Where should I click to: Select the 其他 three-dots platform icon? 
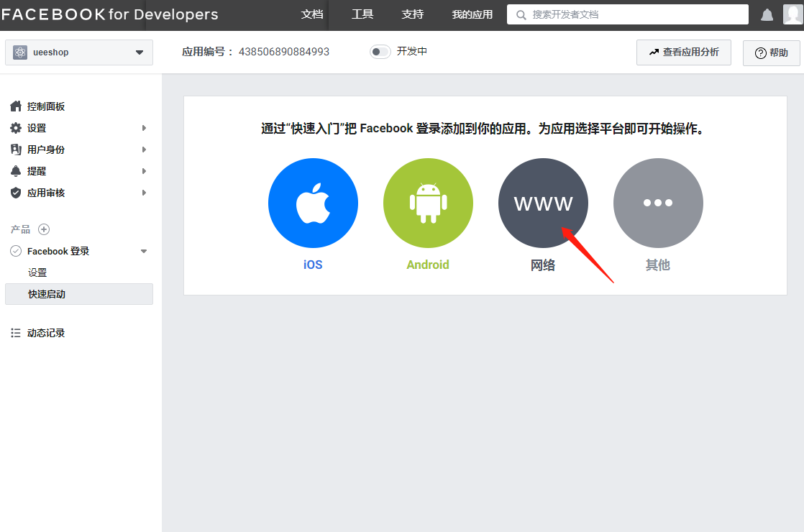[658, 203]
